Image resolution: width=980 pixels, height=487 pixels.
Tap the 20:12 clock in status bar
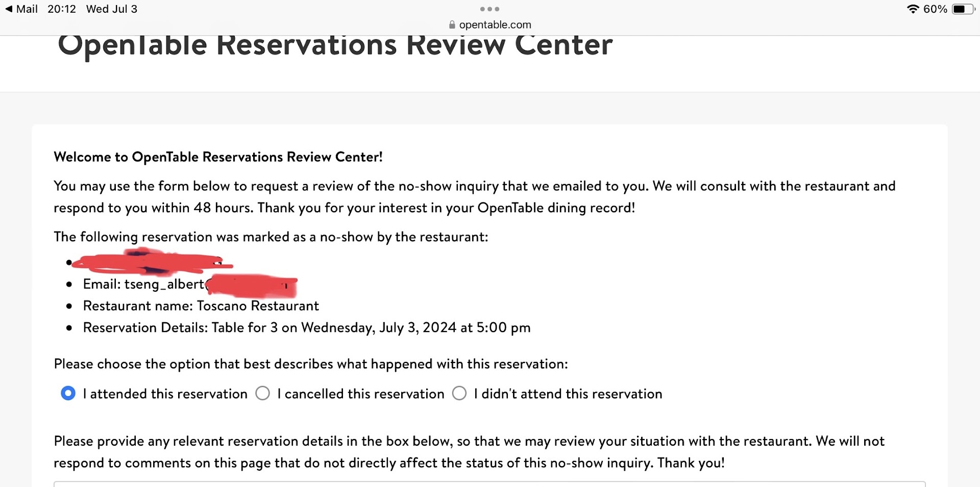tap(62, 9)
